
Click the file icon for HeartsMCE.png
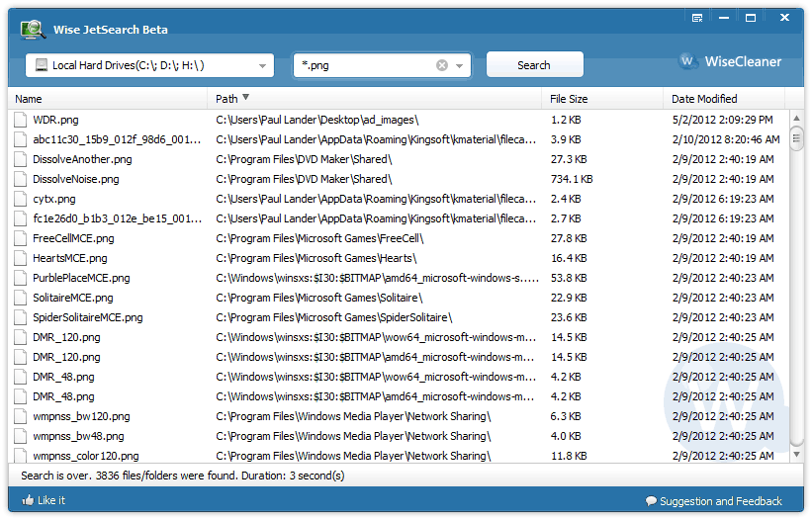click(x=20, y=258)
